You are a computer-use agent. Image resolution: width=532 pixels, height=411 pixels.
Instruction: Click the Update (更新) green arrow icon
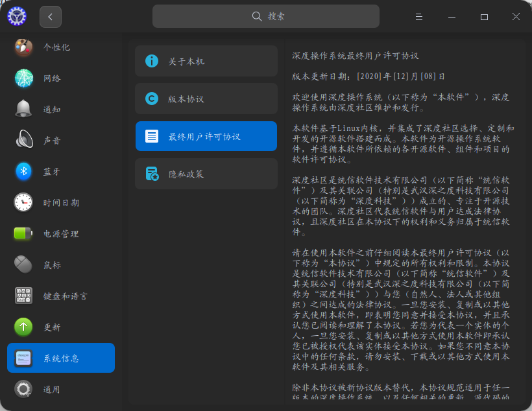coord(23,327)
